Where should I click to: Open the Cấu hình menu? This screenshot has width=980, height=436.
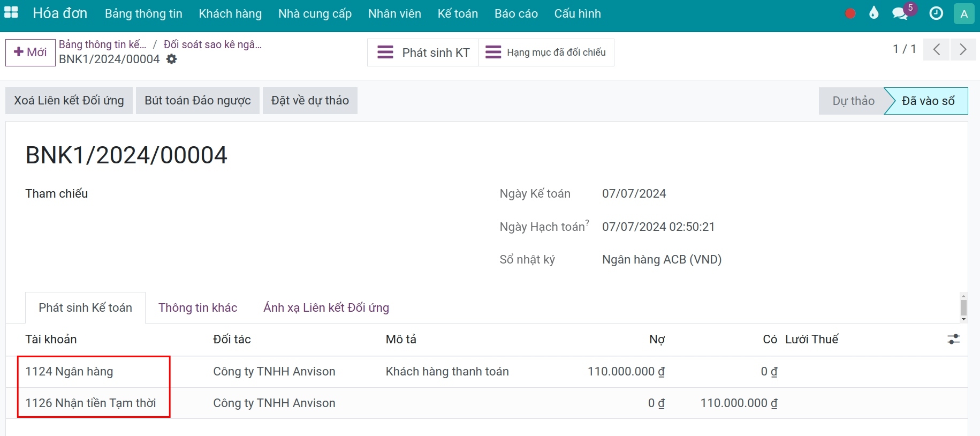578,14
